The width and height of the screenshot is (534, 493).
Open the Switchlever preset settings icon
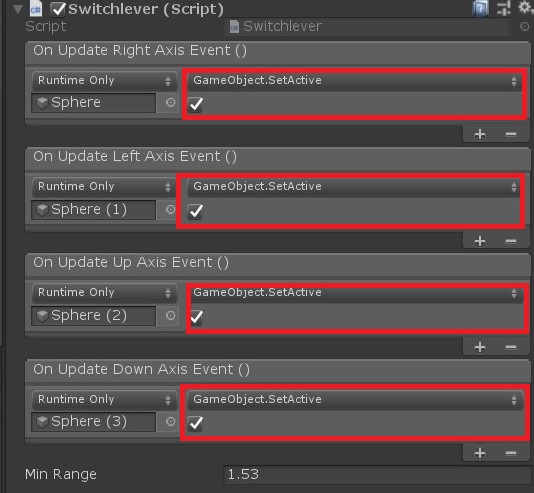[x=504, y=8]
